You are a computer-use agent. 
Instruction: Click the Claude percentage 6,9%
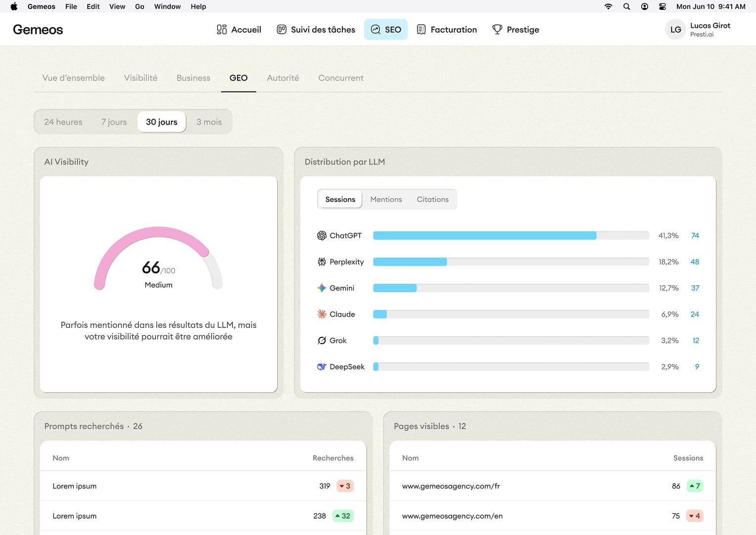[670, 314]
